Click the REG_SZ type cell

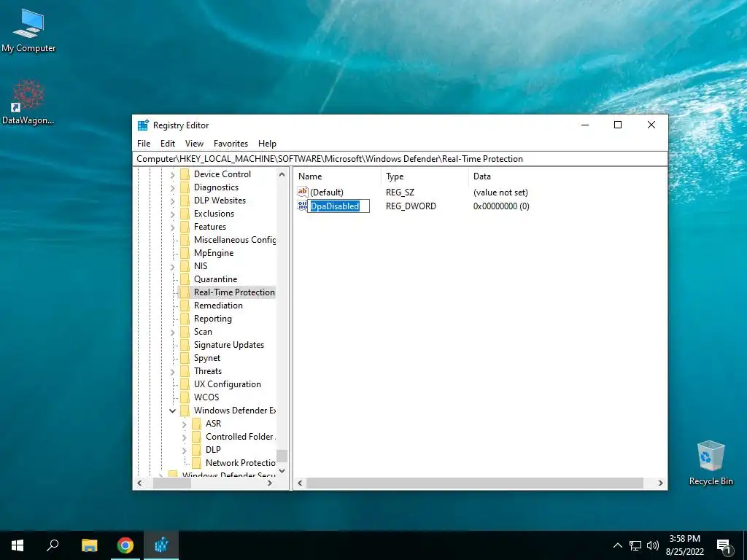(x=400, y=192)
